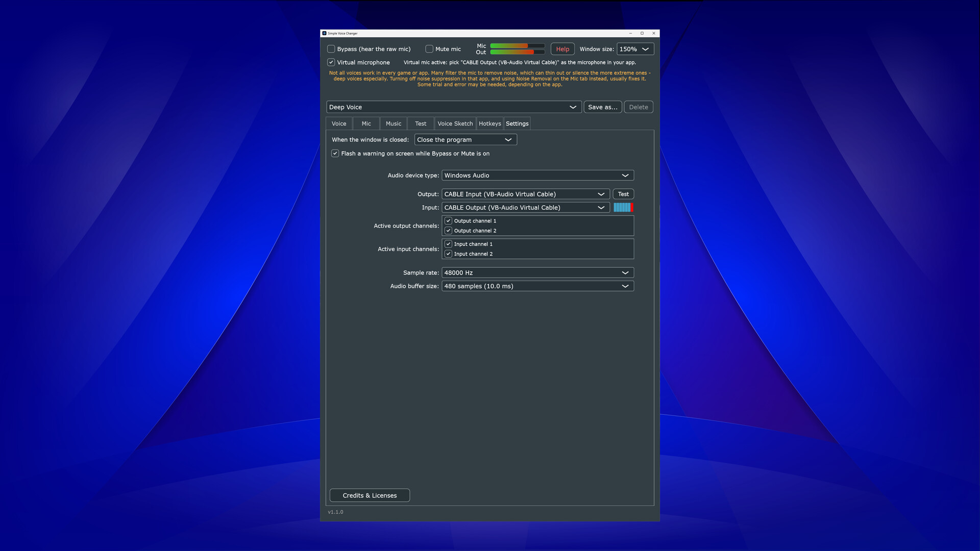
Task: Click the 'Virtual mic active' status message
Action: [x=520, y=62]
